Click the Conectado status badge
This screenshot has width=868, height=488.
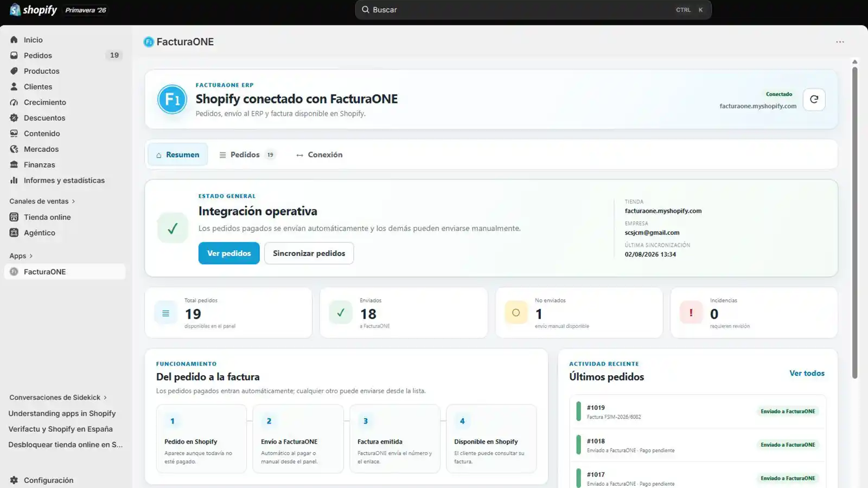779,94
